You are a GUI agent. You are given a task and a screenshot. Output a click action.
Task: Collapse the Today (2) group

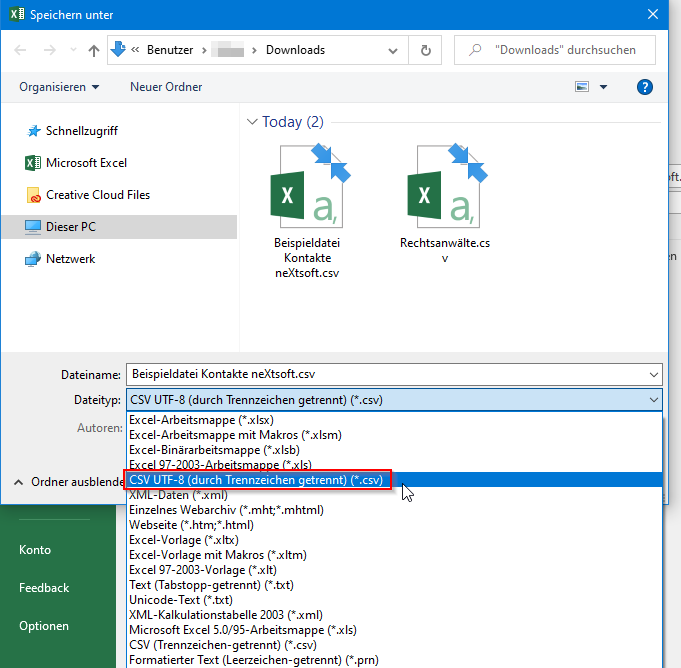[x=251, y=122]
